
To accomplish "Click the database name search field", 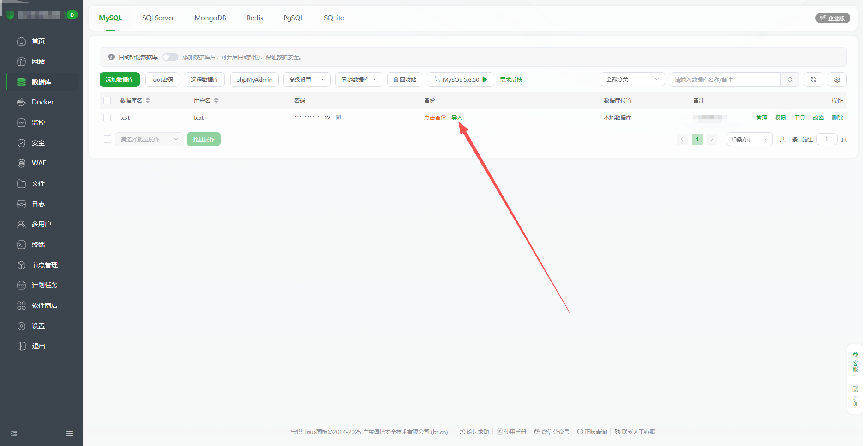I will pos(725,79).
